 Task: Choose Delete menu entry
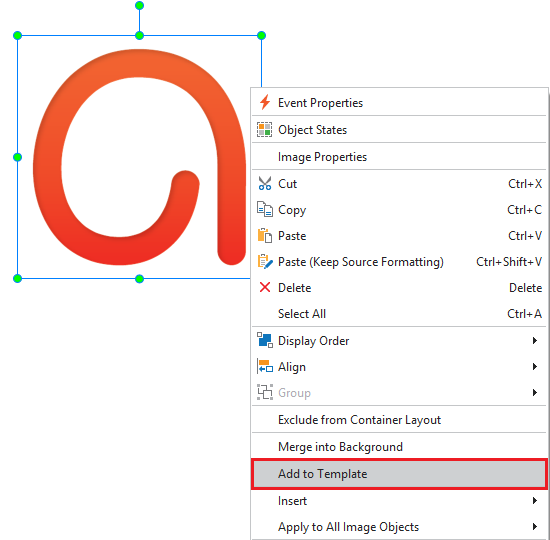point(399,287)
